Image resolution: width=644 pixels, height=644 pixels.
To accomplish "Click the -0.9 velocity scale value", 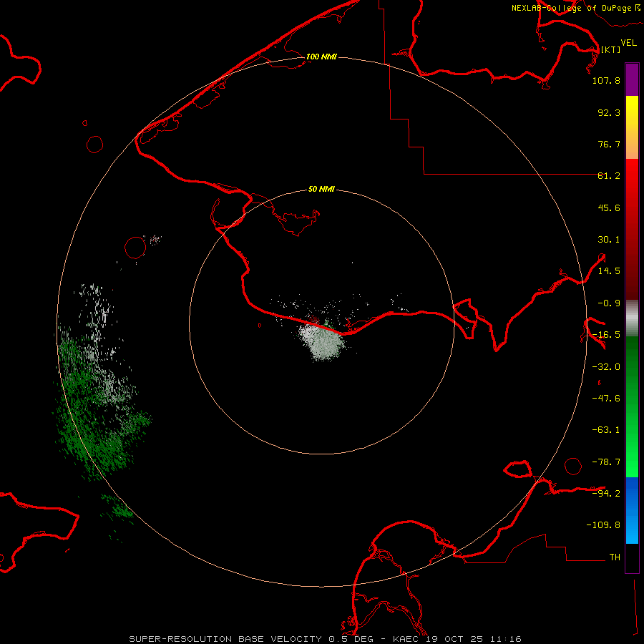I will [609, 303].
